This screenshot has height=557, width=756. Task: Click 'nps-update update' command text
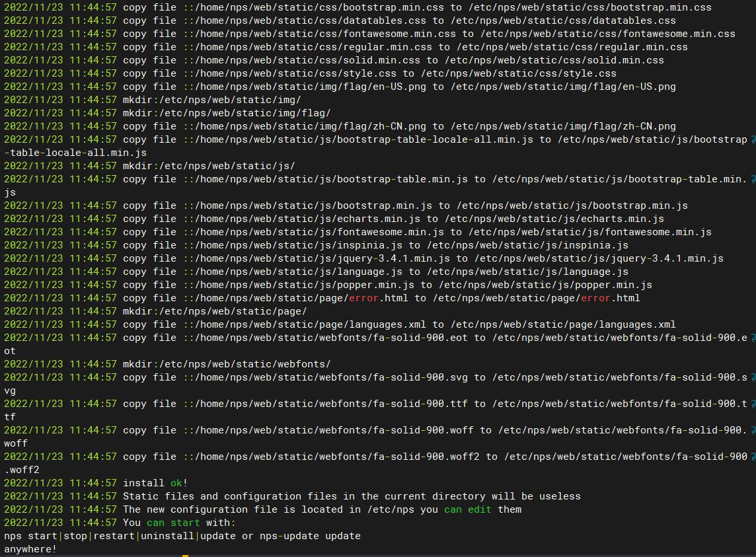click(x=310, y=536)
